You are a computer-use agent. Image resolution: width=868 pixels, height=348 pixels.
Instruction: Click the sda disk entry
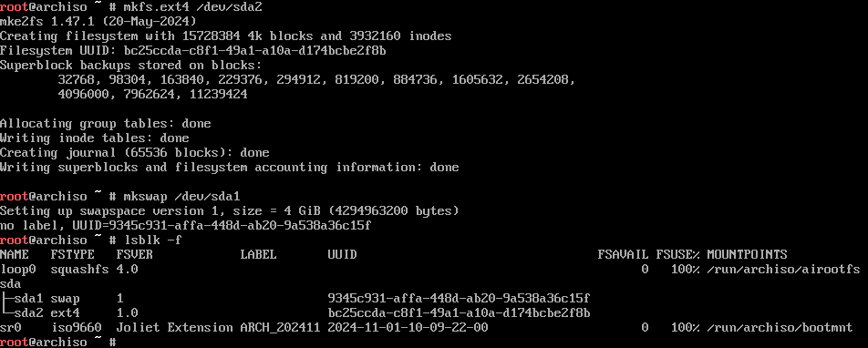(11, 284)
